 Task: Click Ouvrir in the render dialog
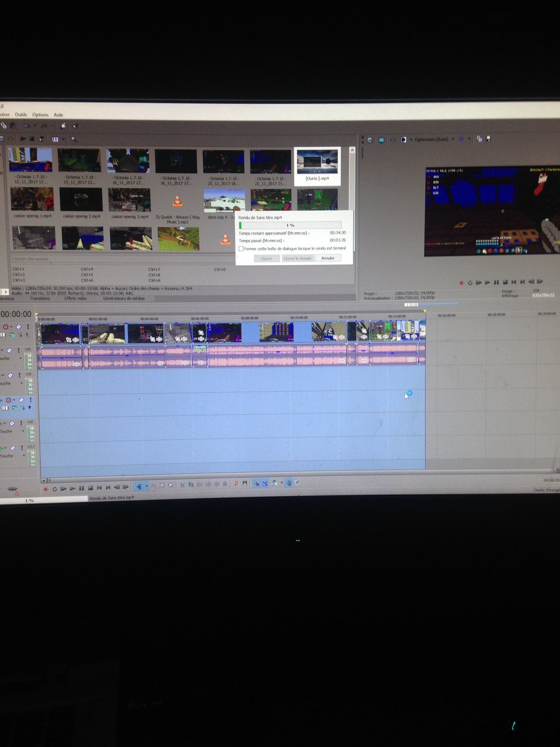[x=266, y=258]
